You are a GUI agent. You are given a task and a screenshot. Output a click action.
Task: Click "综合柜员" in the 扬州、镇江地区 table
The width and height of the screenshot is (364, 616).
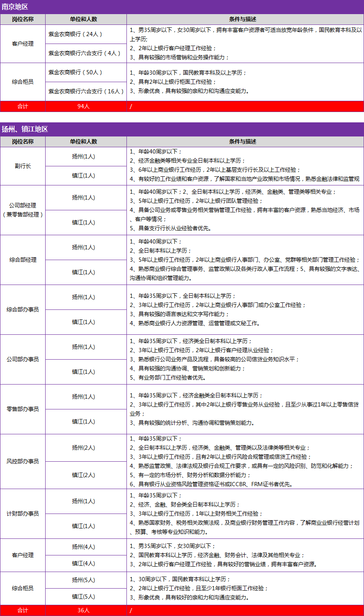point(23,588)
